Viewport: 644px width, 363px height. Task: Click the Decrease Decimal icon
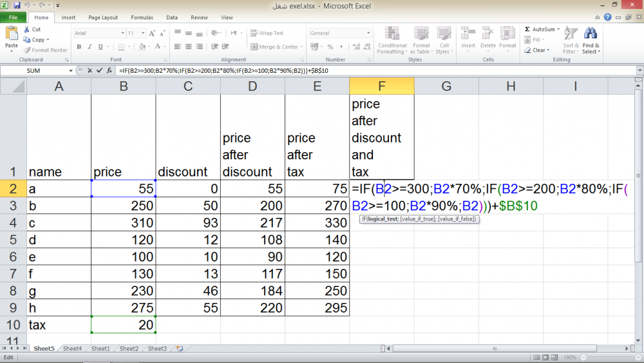[367, 47]
